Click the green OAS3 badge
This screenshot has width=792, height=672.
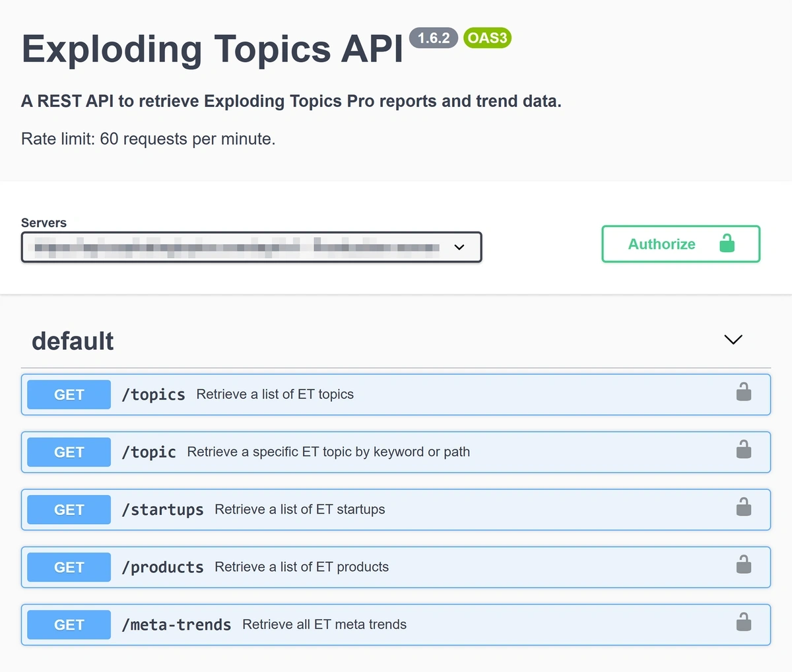pyautogui.click(x=487, y=38)
